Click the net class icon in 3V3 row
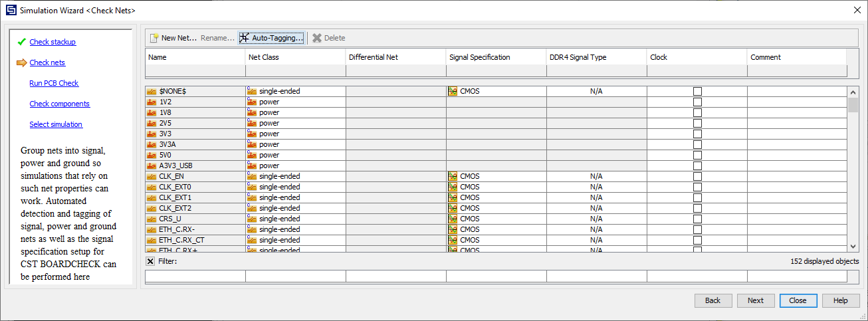Viewport: 868px width, 321px height. 252,134
